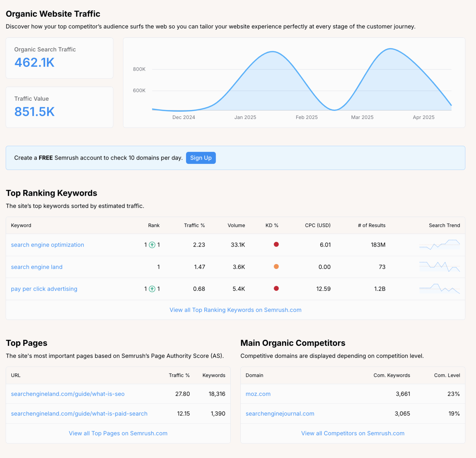Open the what-is-seo page link under Top Pages
The height and width of the screenshot is (458, 476).
tap(68, 394)
